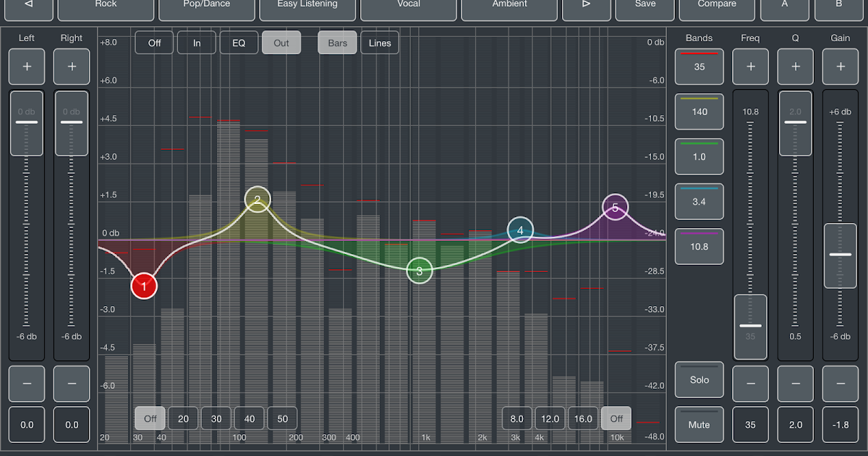
Task: Select the green 1.0 kHz band selector
Action: point(699,156)
